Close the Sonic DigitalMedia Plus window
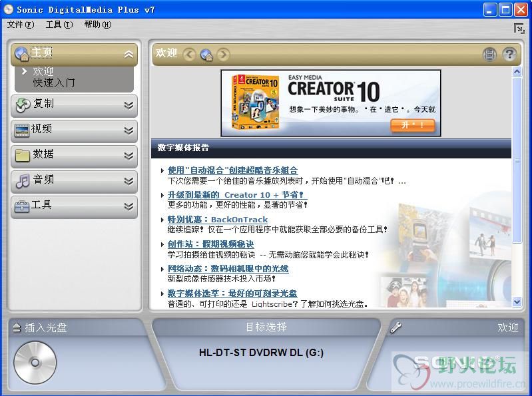 (521, 10)
